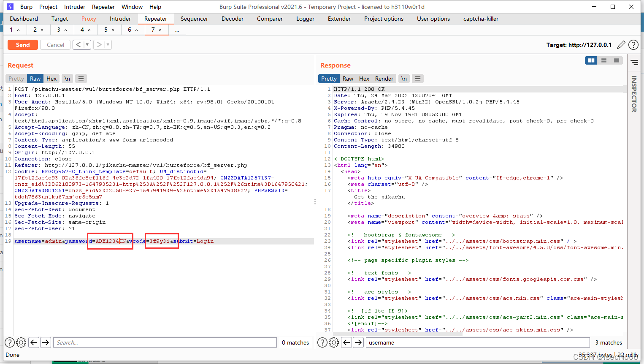Open Project options tab
The width and height of the screenshot is (644, 364).
(x=384, y=19)
